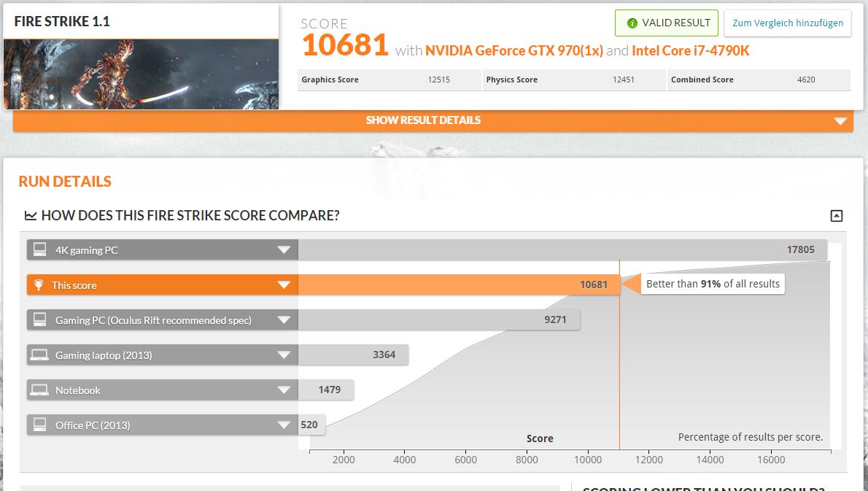Click the 9271 score bar for Oculus Rift spec
The image size is (868, 491).
point(439,320)
